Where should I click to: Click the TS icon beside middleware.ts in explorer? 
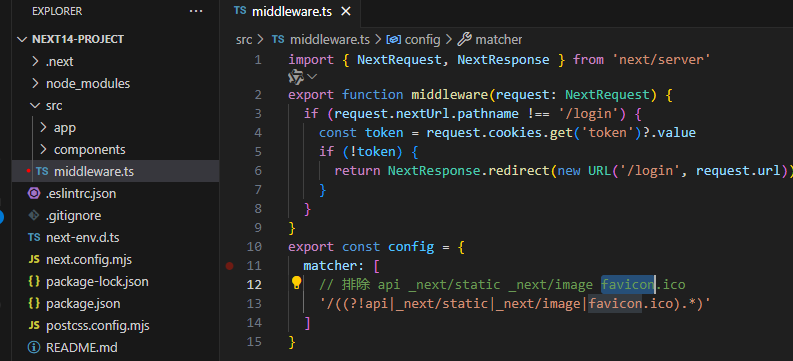click(x=42, y=171)
